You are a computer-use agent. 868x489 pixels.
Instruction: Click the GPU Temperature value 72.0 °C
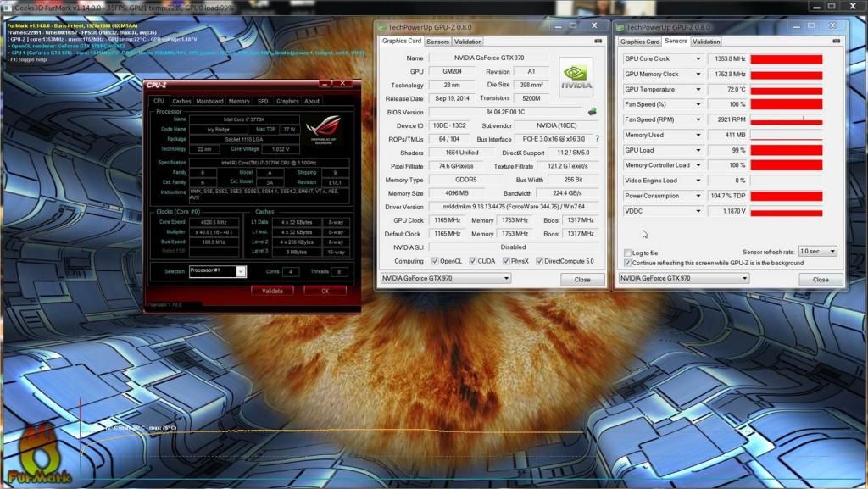728,89
